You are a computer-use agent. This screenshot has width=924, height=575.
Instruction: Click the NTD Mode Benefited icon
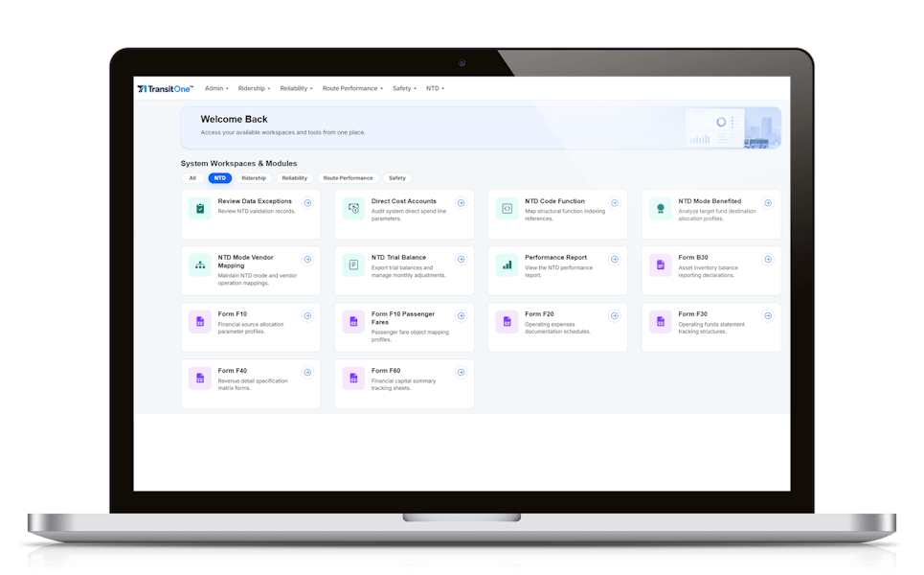pyautogui.click(x=661, y=209)
